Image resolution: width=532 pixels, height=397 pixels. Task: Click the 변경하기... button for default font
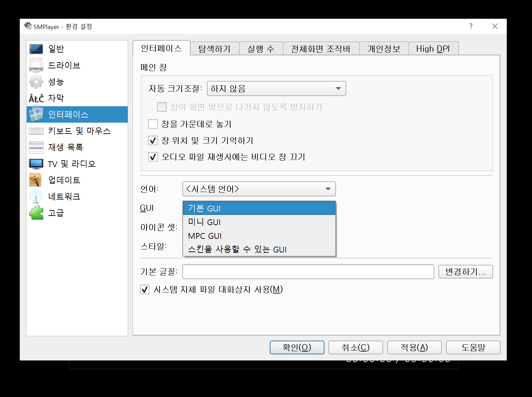[x=465, y=272]
